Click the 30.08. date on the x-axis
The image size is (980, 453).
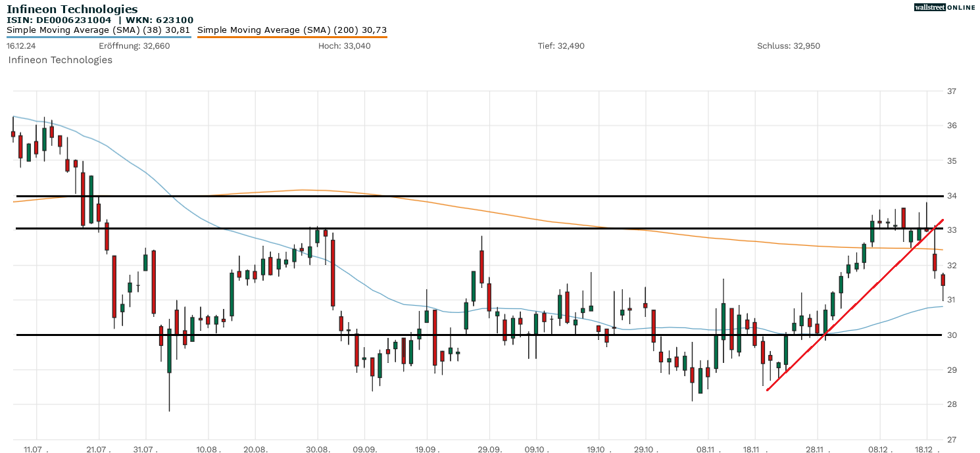tap(318, 448)
